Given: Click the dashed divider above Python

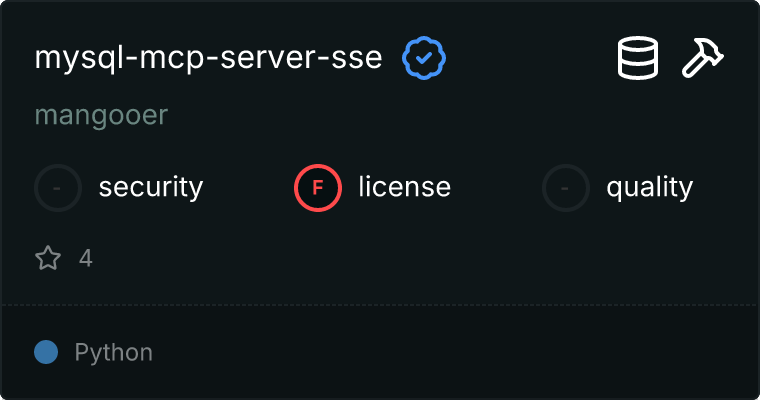Looking at the screenshot, I should click(380, 305).
